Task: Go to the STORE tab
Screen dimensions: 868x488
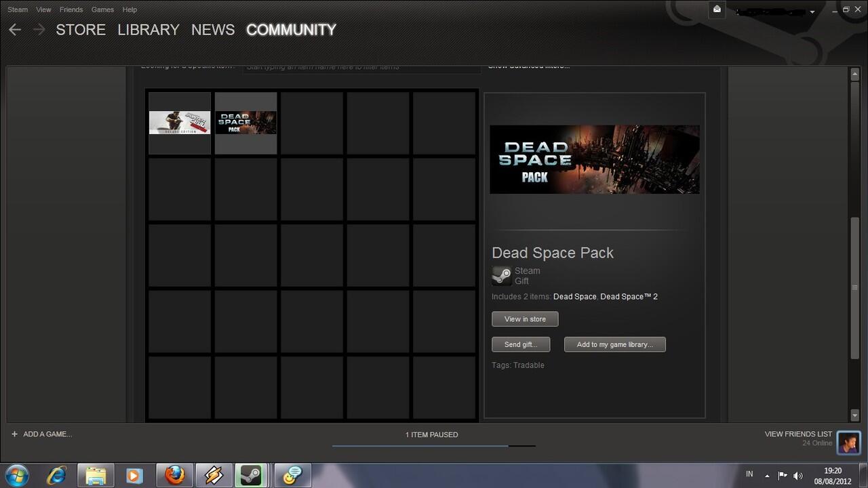Action: [x=81, y=30]
